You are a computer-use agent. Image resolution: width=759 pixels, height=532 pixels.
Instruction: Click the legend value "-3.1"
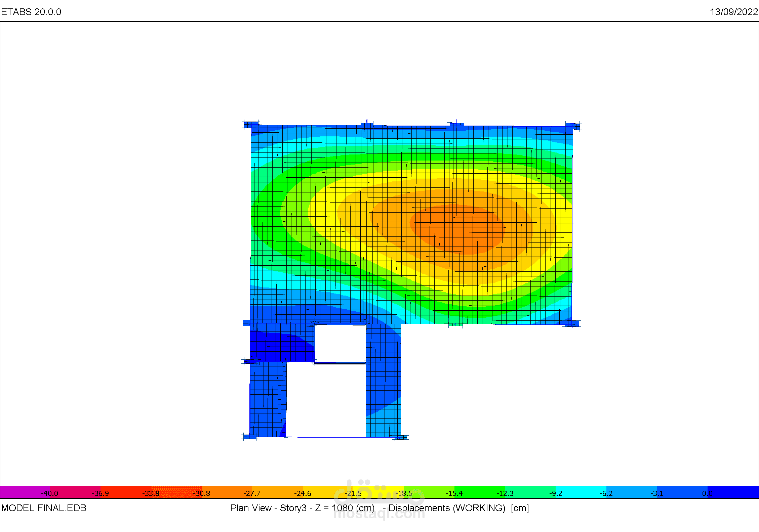pyautogui.click(x=656, y=493)
